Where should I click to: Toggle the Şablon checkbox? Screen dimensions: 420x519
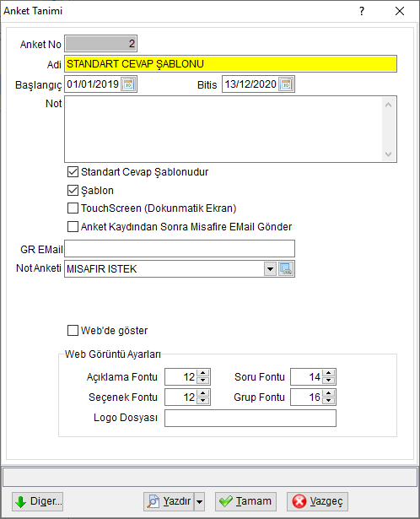(x=73, y=191)
